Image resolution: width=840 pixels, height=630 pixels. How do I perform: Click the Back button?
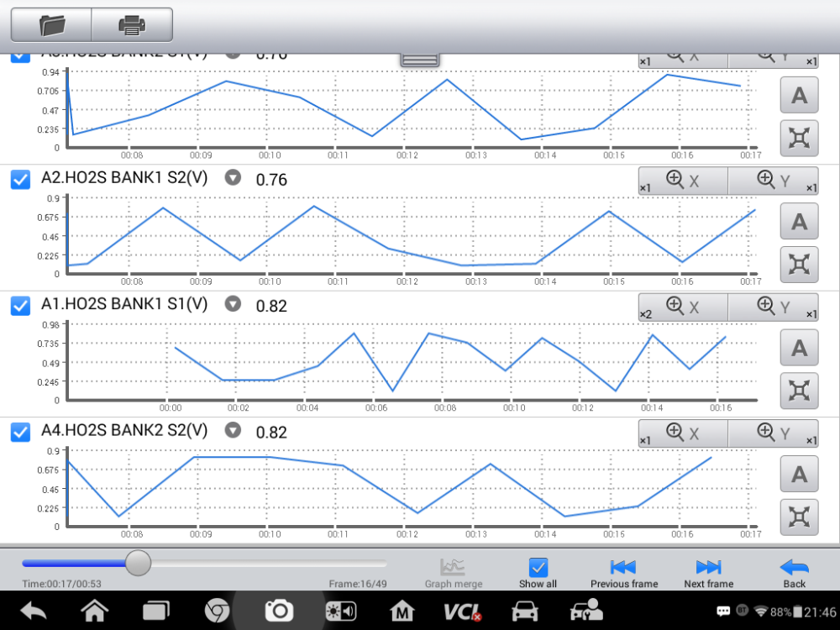tap(794, 573)
